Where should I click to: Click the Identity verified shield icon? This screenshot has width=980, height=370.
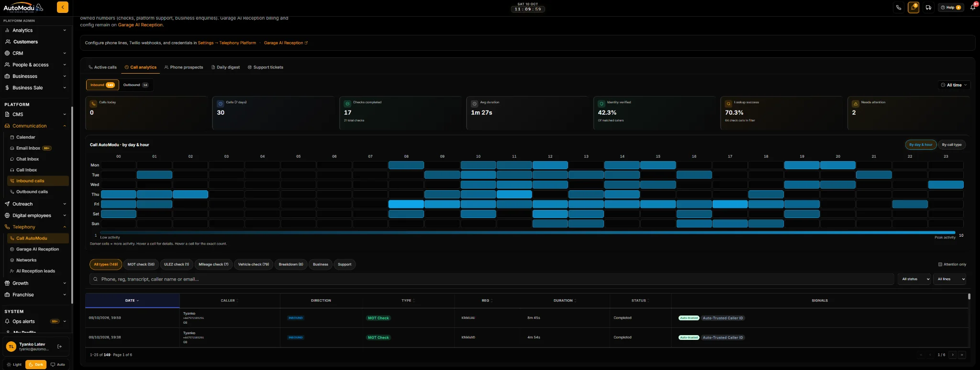click(601, 103)
